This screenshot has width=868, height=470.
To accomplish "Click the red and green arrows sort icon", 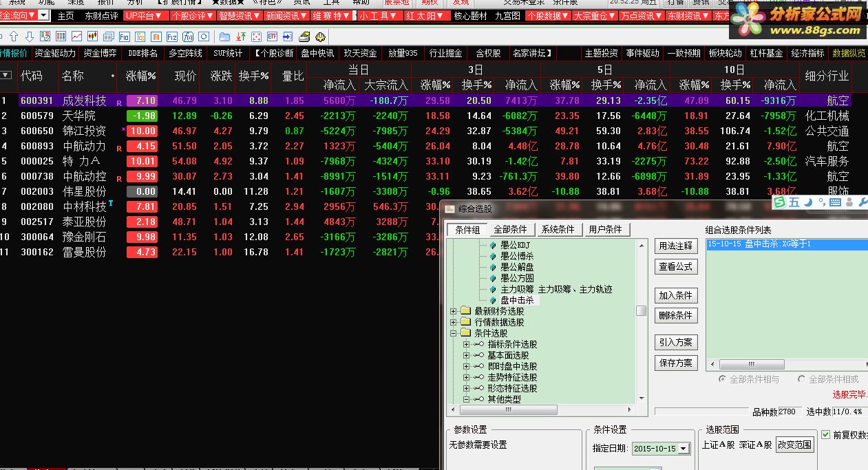I will [x=240, y=36].
